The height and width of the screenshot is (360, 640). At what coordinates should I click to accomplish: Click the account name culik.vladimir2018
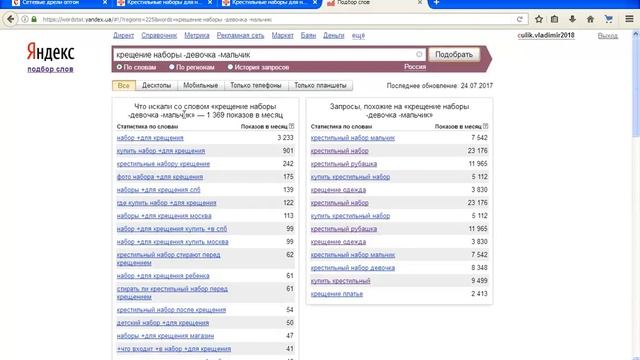pos(546,36)
